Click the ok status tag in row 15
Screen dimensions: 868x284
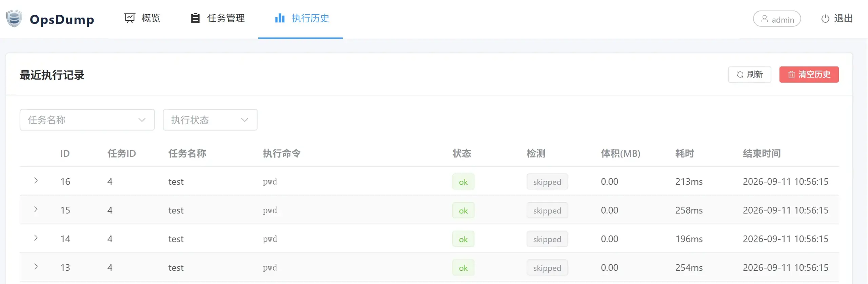coord(463,211)
